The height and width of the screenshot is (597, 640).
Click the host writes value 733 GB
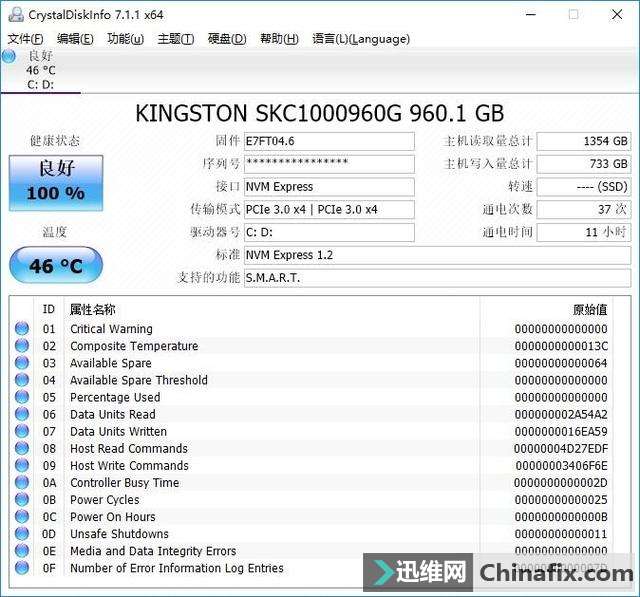584,164
